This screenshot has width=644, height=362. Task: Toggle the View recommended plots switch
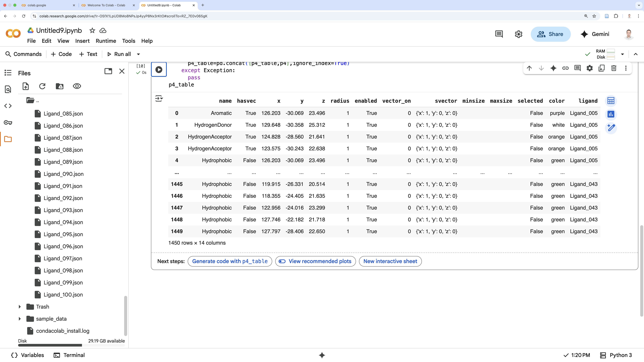[282, 261]
